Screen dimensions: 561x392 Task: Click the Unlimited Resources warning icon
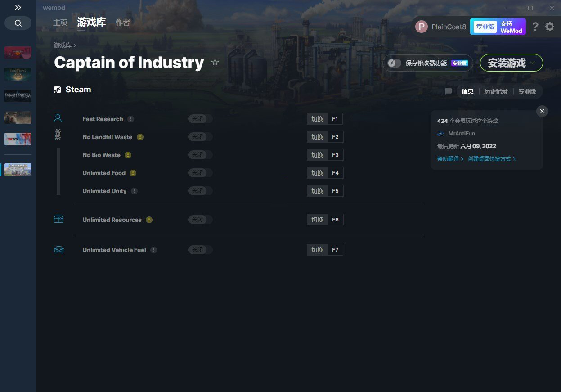pyautogui.click(x=149, y=220)
